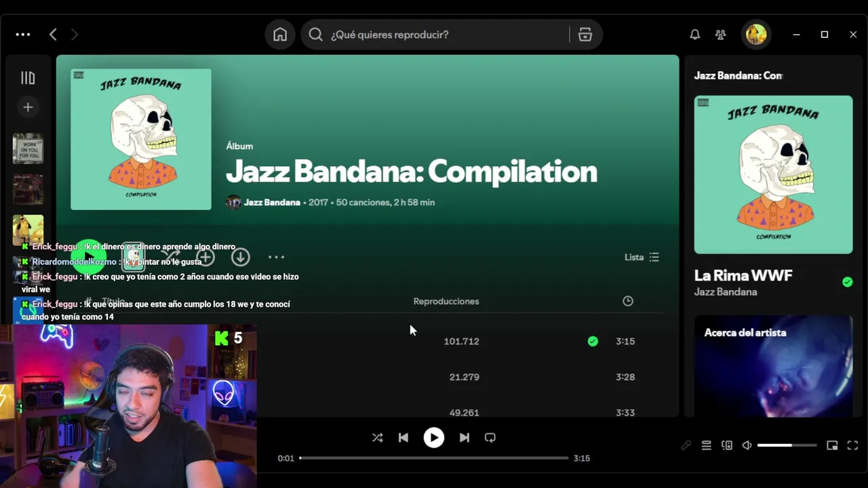Click the search magnifier icon

(316, 35)
